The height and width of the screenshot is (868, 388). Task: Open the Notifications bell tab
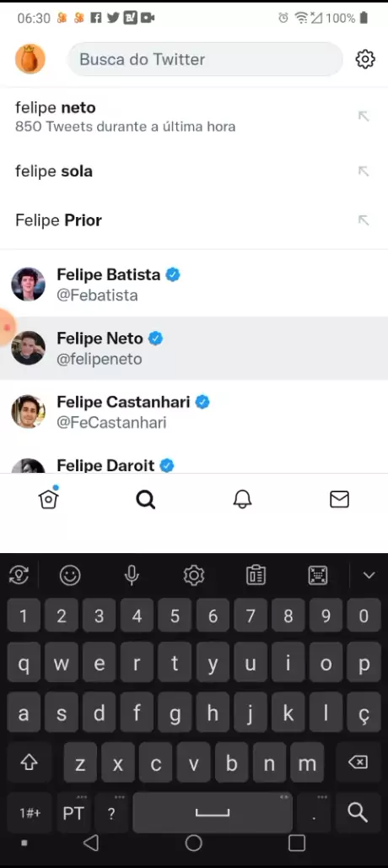point(242,499)
